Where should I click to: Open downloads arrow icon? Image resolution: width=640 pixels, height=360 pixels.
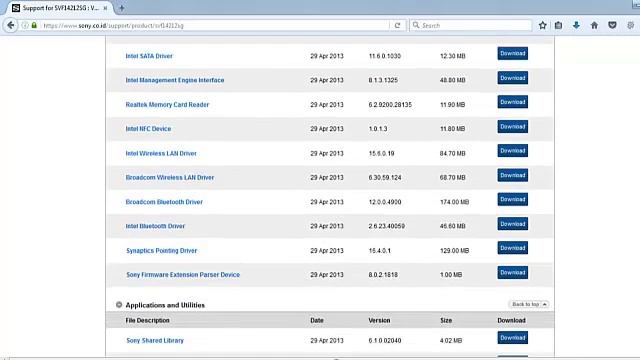pyautogui.click(x=576, y=25)
